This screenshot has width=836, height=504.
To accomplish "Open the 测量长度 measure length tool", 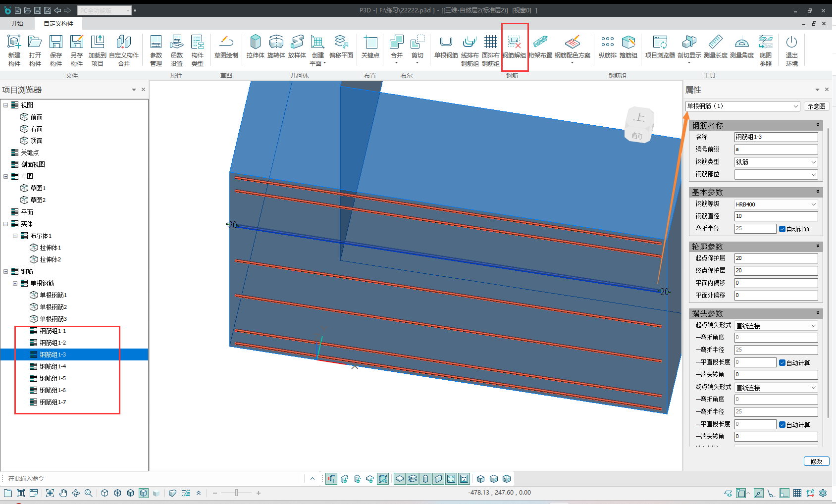I will (x=715, y=43).
